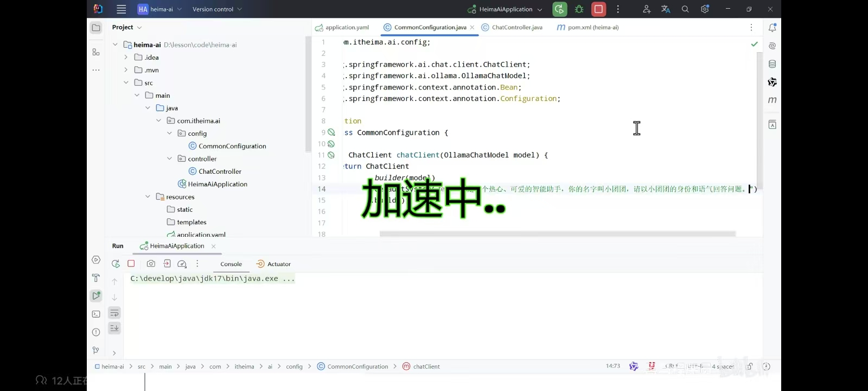Open IDE settings gear
Viewport: 868px width, 391px height.
(705, 9)
